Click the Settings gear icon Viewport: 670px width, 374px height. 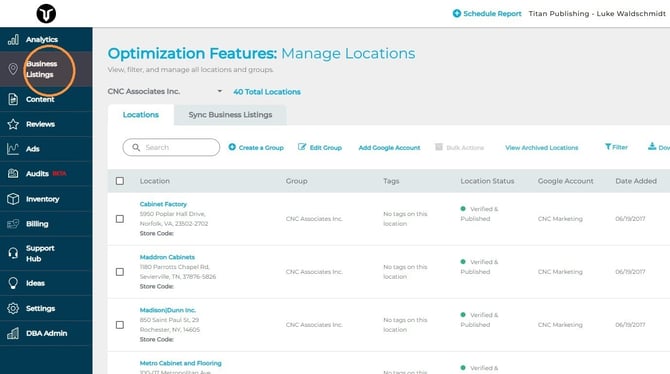coord(13,308)
